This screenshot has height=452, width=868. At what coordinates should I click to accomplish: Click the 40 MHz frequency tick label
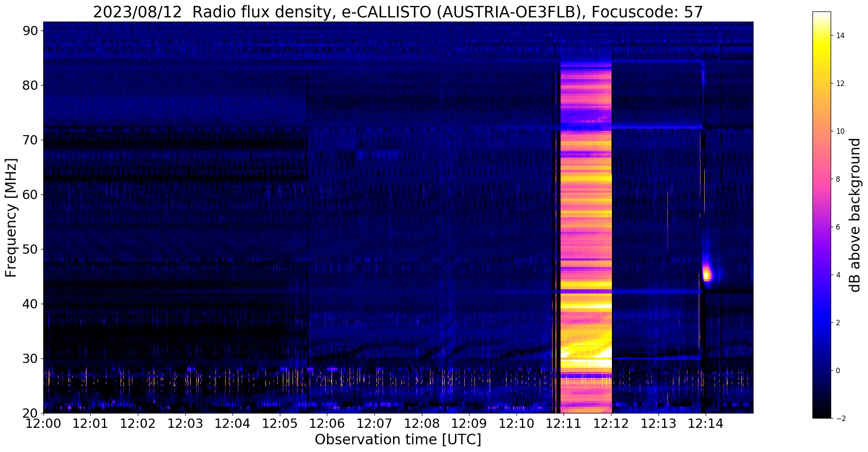(x=31, y=304)
